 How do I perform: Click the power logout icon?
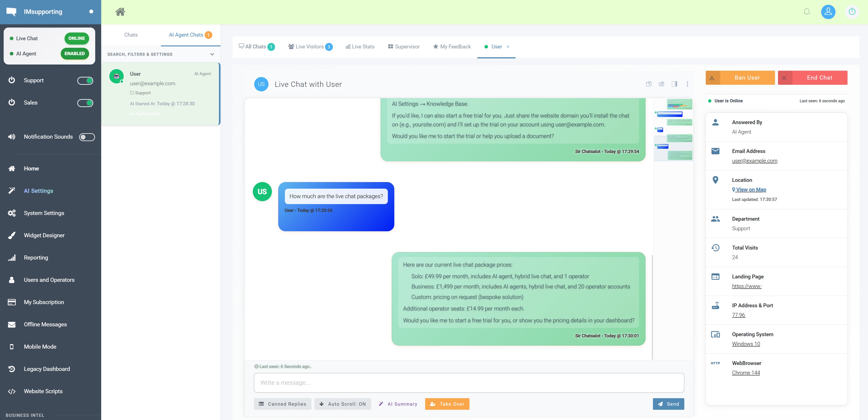[852, 12]
